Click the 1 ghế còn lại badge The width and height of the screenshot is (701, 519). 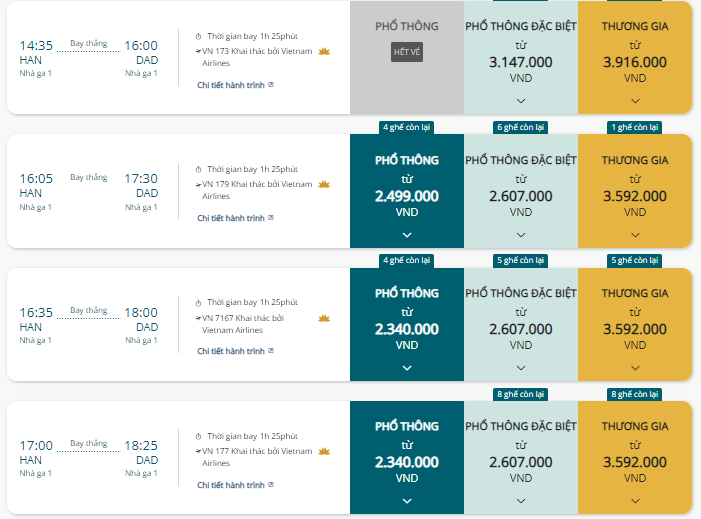pos(635,127)
